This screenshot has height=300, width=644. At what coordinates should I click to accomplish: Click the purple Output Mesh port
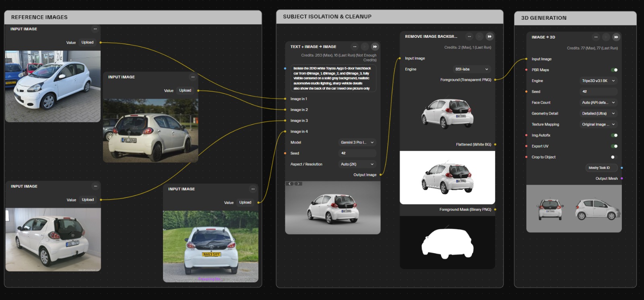(x=622, y=179)
